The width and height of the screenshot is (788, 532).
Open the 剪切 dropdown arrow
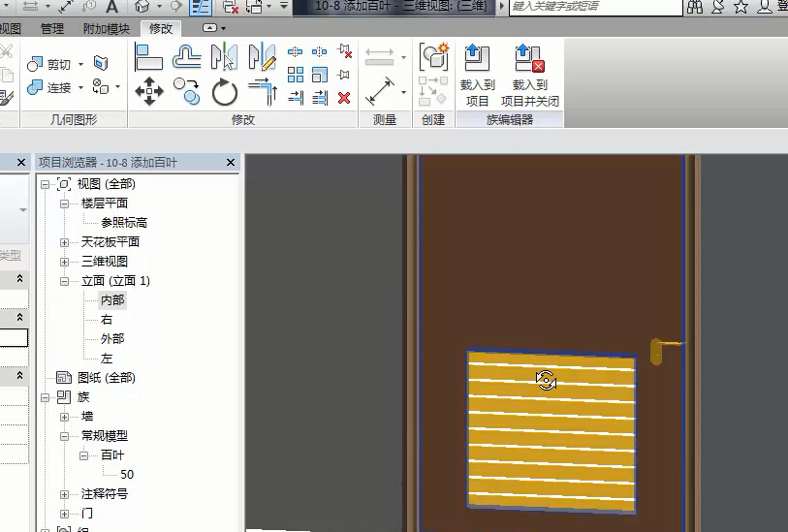pyautogui.click(x=81, y=65)
